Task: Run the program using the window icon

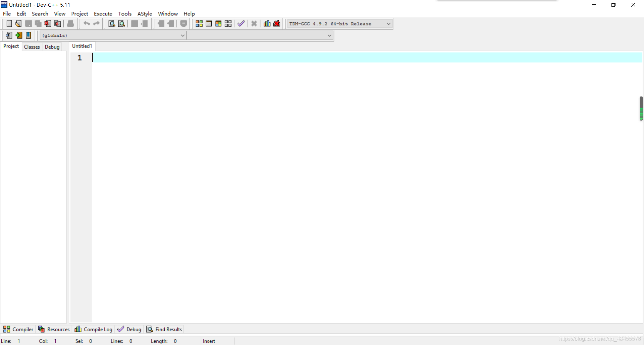Action: coord(209,23)
